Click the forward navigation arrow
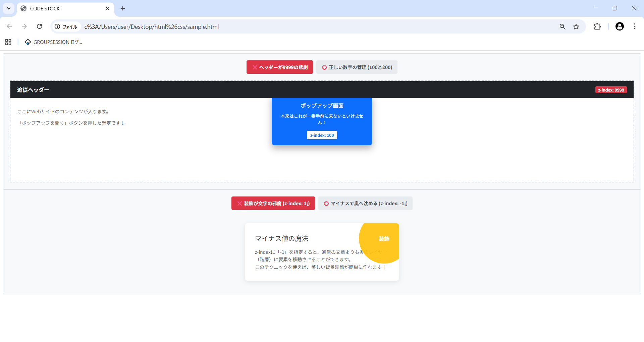This screenshot has width=644, height=342. click(x=24, y=26)
